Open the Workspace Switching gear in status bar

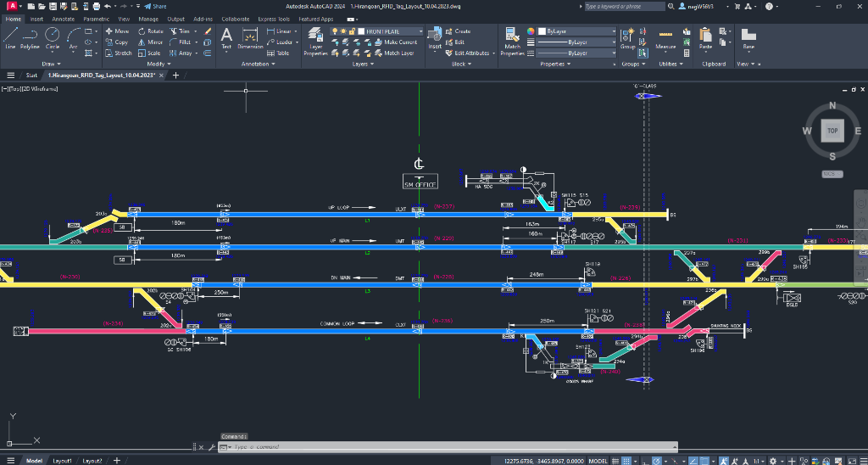pyautogui.click(x=773, y=461)
